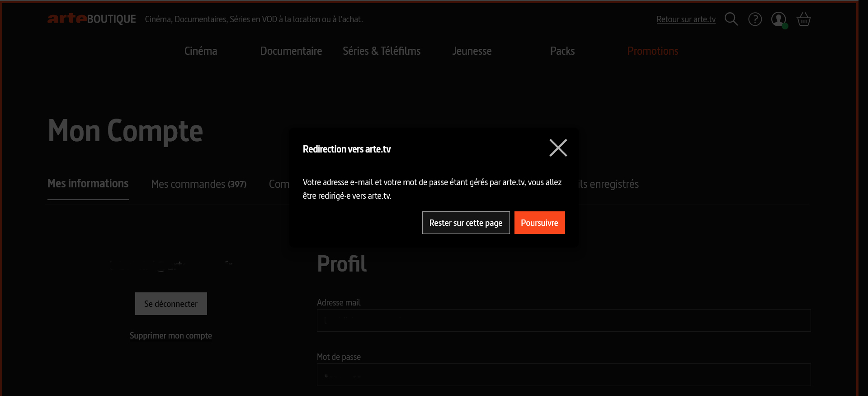The height and width of the screenshot is (396, 868).
Task: Open the Jeunesse menu
Action: point(472,51)
